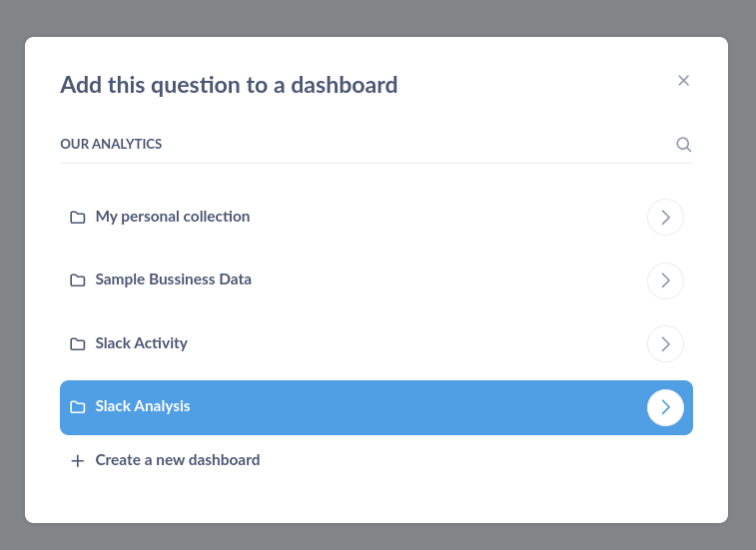Click Create a new dashboard
This screenshot has width=756, height=550.
178,460
